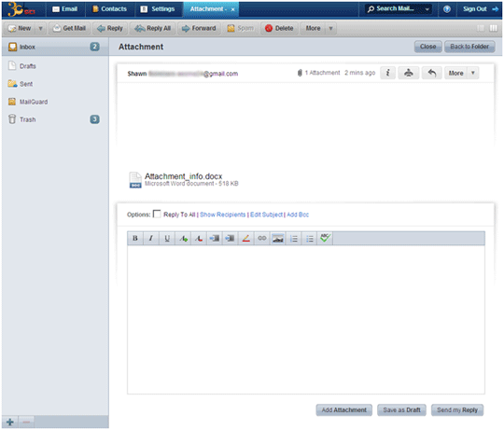Click the print icon in message header

click(x=408, y=73)
